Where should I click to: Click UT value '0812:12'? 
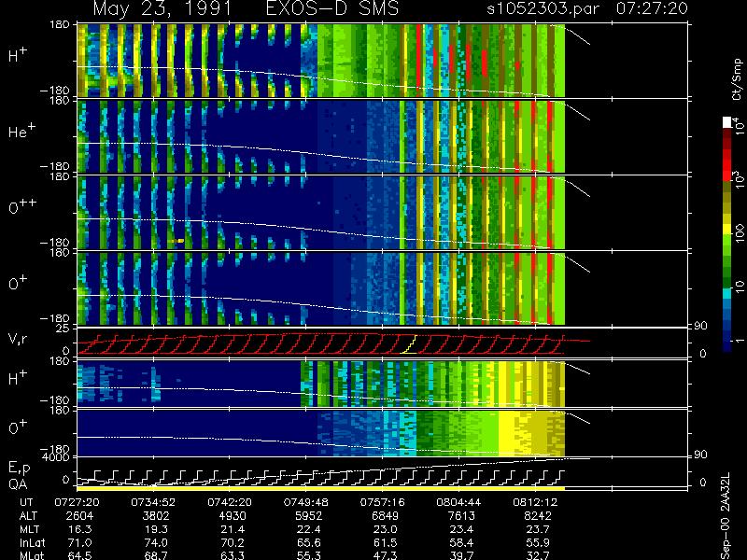point(534,502)
